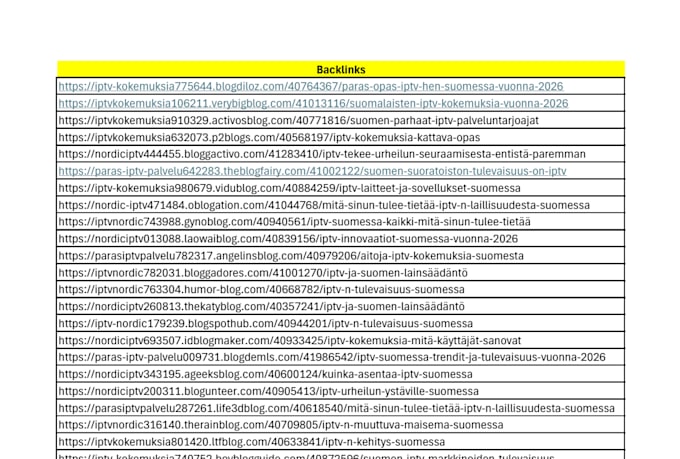Viewport: 680px width, 459px height.
Task: Select the blogspothub.com iptv-n-tulevaisuus row
Action: [x=340, y=323]
